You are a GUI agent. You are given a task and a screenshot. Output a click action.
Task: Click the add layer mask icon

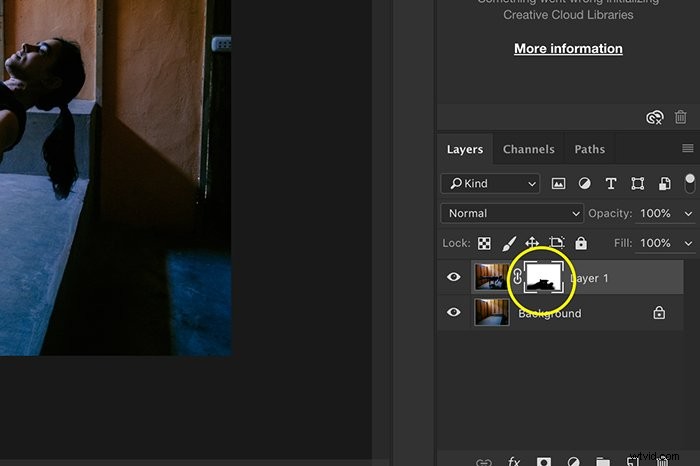pyautogui.click(x=543, y=461)
